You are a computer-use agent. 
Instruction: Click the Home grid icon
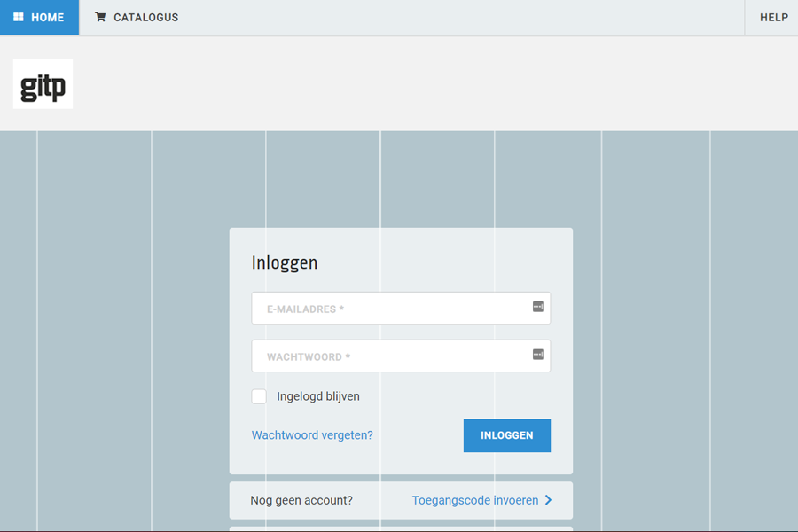pos(19,17)
